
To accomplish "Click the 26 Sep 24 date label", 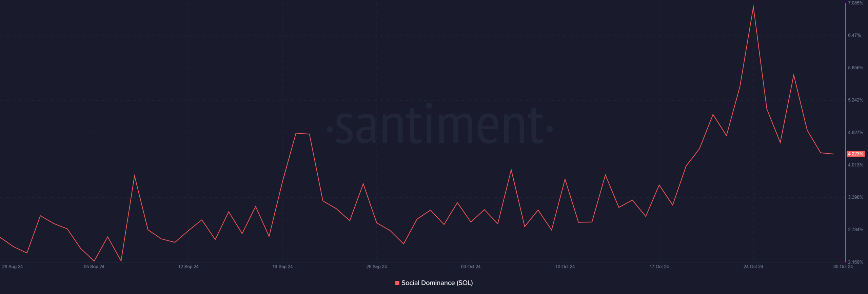I will point(376,267).
